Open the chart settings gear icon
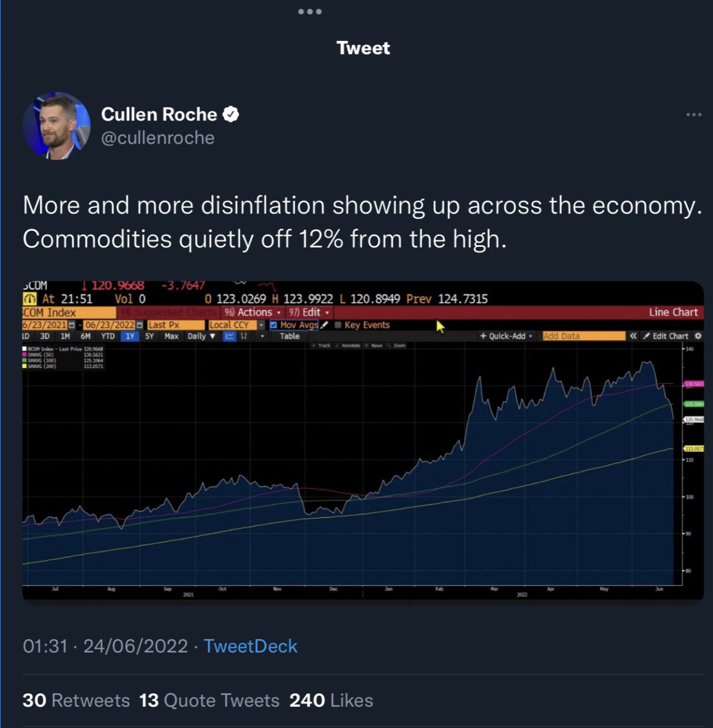 click(x=698, y=336)
